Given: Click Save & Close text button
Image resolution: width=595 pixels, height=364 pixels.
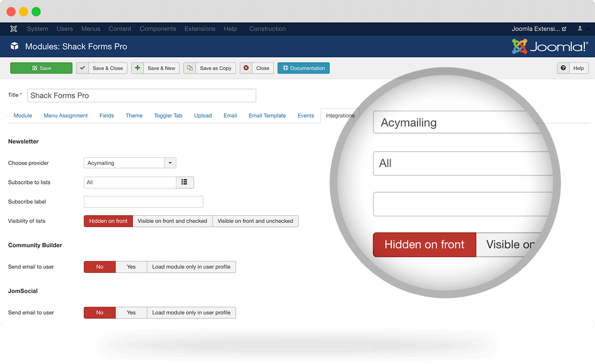Looking at the screenshot, I should [108, 68].
